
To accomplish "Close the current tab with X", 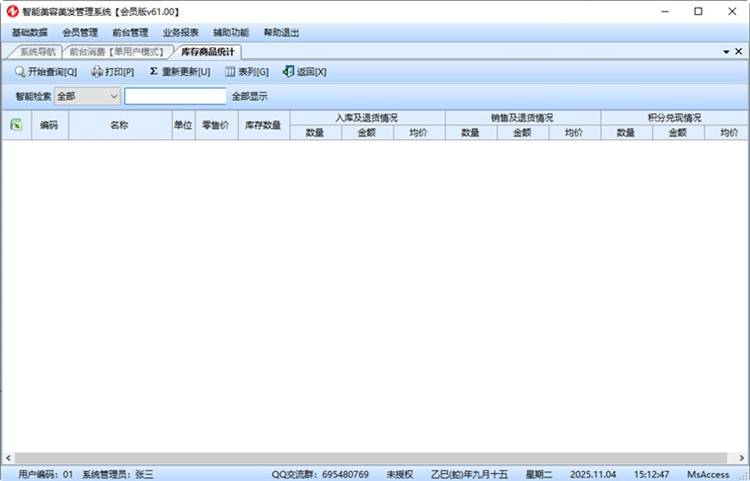I will pyautogui.click(x=739, y=51).
